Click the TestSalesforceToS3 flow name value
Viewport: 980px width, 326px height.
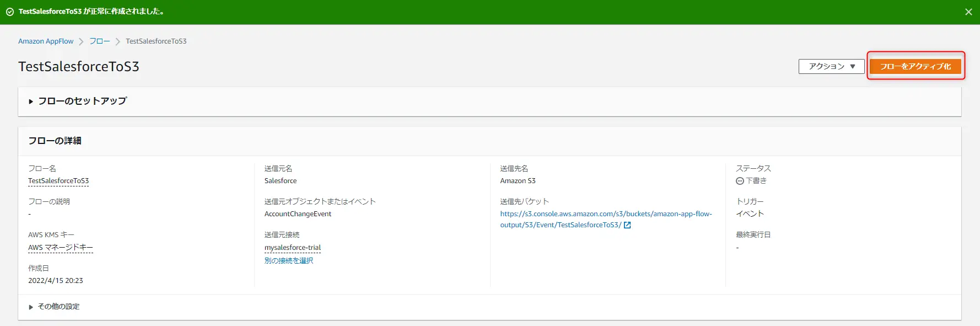[58, 181]
